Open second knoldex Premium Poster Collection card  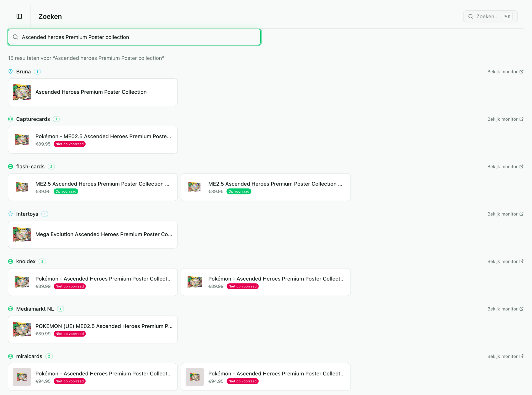pos(265,282)
